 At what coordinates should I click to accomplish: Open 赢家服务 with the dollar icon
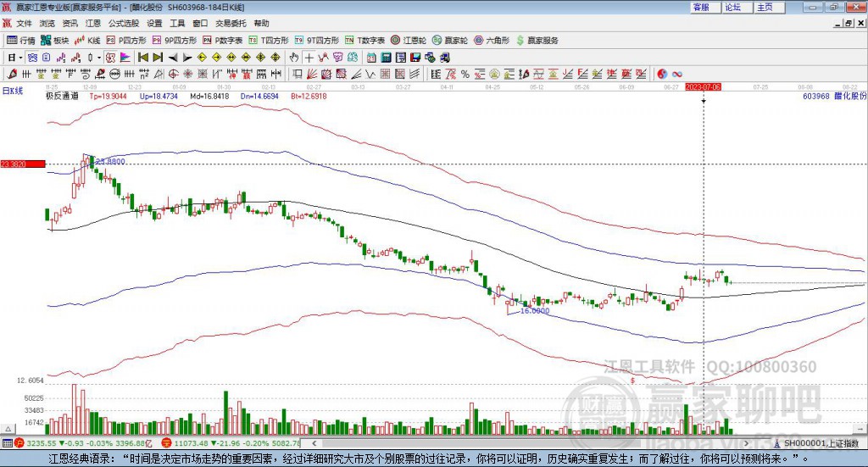point(537,41)
